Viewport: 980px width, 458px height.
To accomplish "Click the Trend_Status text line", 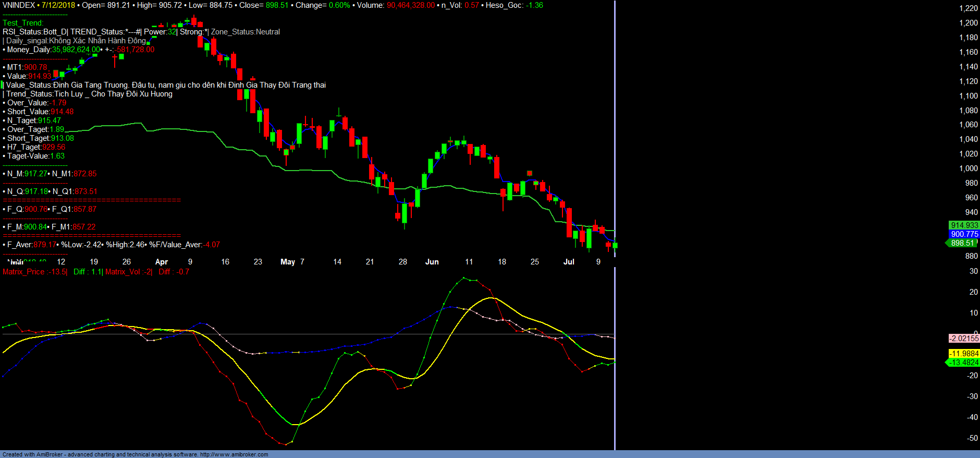I will click(89, 94).
